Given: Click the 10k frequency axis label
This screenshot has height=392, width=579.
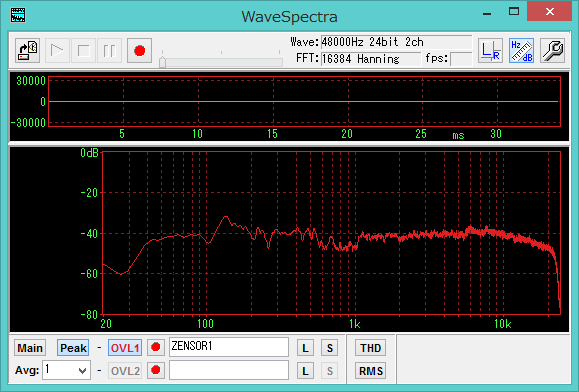Looking at the screenshot, I should (503, 324).
